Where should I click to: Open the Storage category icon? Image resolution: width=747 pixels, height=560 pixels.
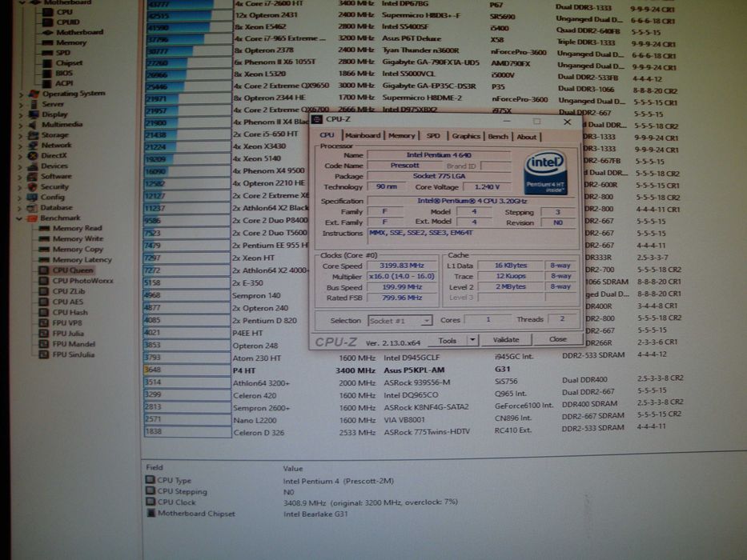33,134
